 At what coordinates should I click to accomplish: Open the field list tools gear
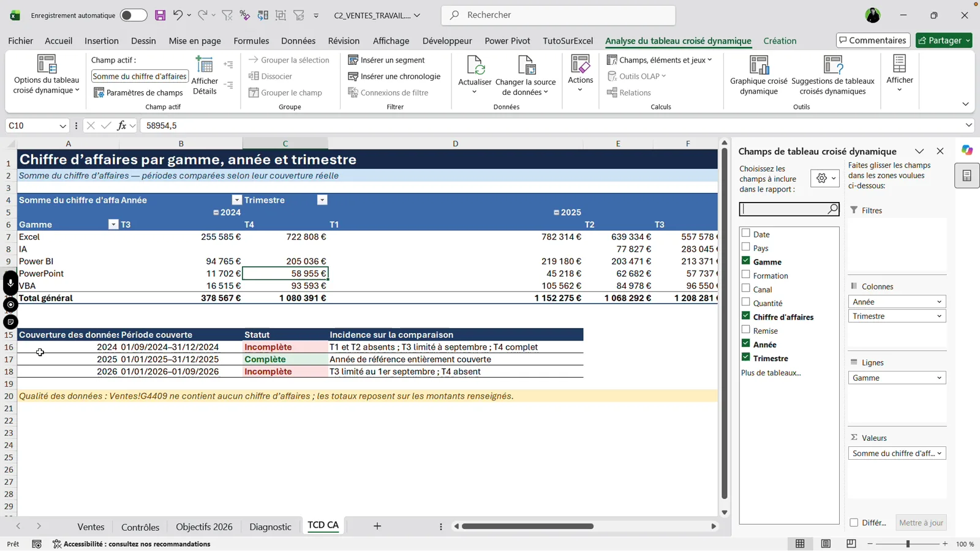pyautogui.click(x=825, y=178)
